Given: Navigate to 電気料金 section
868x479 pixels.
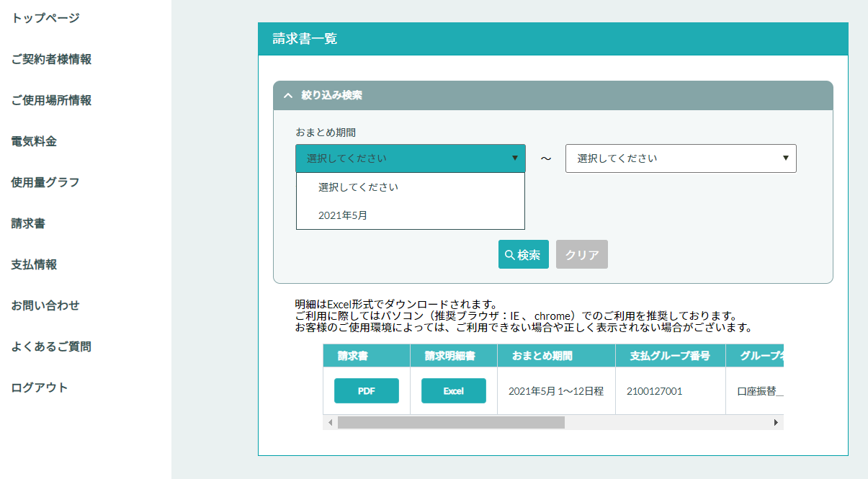Looking at the screenshot, I should pos(34,141).
